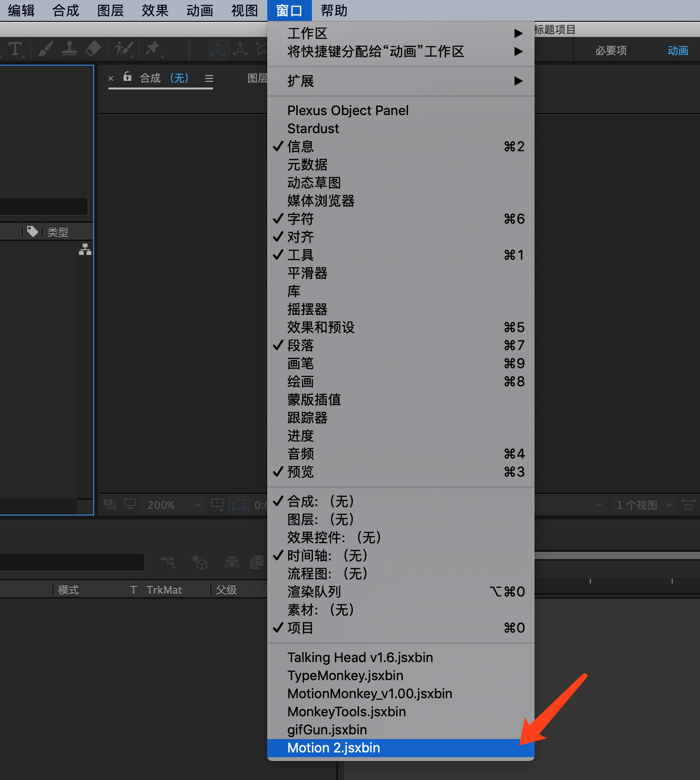Toggle the 信息 panel checkmark item

click(x=401, y=146)
